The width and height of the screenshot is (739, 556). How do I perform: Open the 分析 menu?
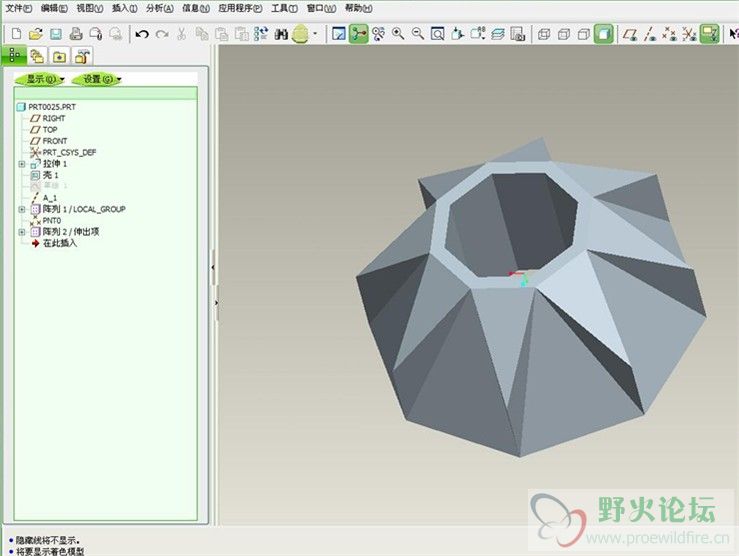coord(160,8)
